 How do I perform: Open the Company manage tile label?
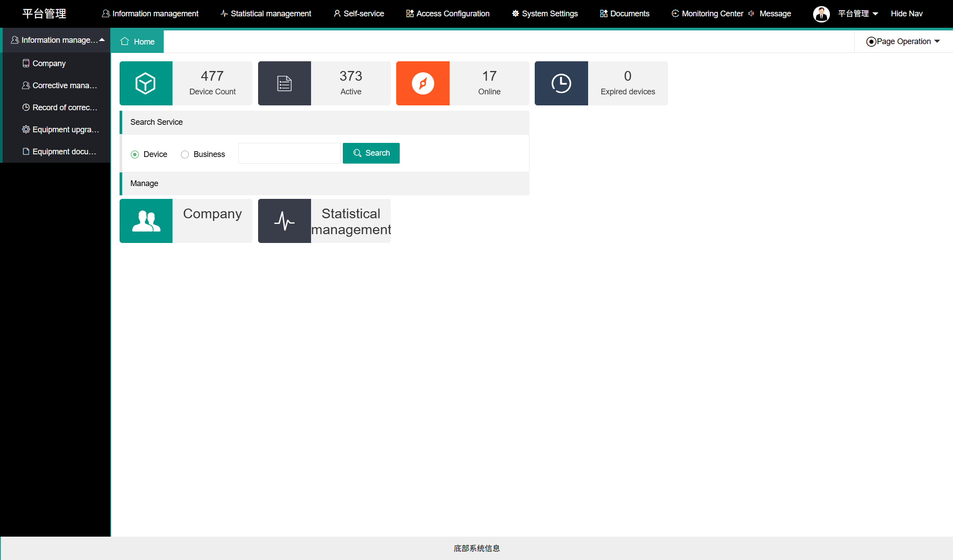(x=212, y=214)
